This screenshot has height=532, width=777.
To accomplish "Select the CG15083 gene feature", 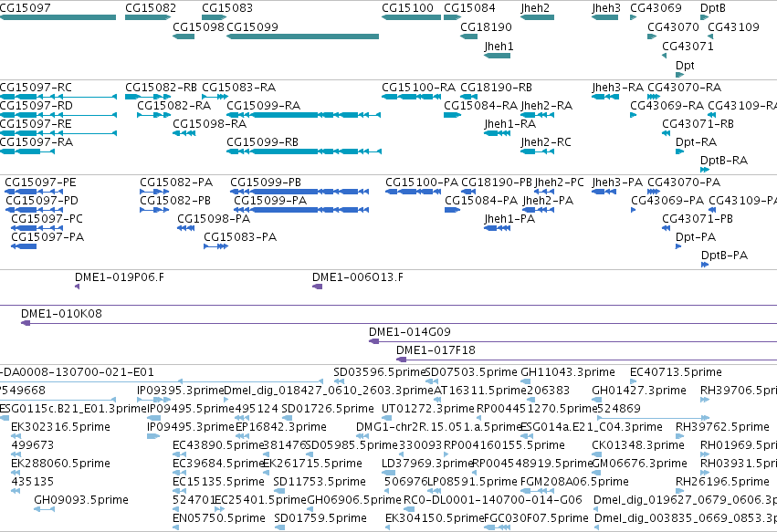I will [214, 17].
